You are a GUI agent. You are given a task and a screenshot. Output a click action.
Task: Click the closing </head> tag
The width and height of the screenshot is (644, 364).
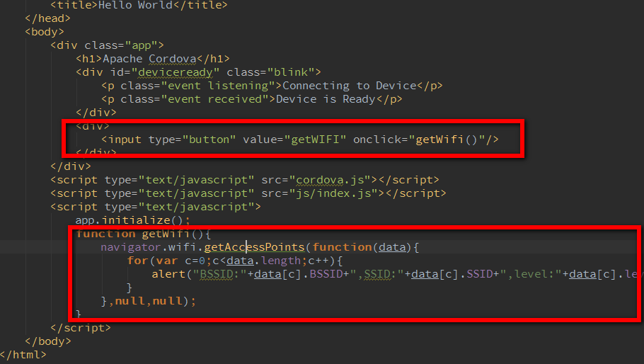[x=47, y=18]
